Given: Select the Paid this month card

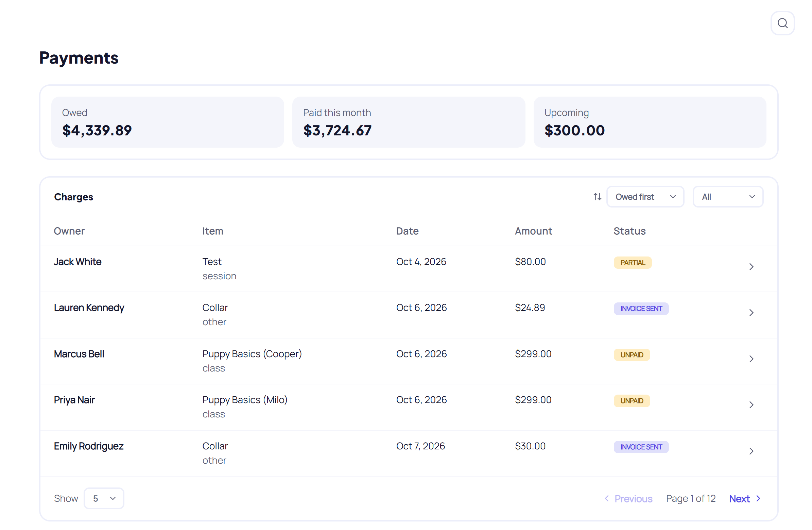Looking at the screenshot, I should click(409, 122).
